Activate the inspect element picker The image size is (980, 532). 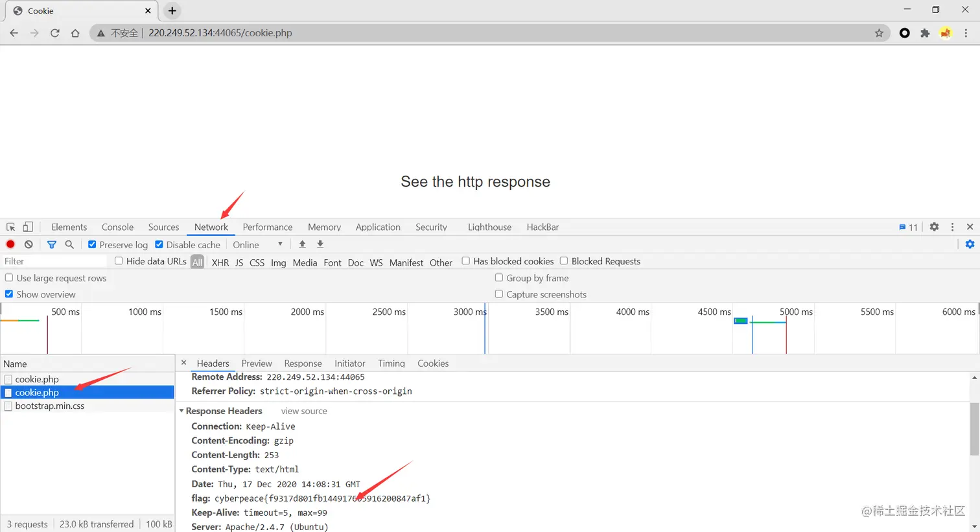tap(11, 227)
